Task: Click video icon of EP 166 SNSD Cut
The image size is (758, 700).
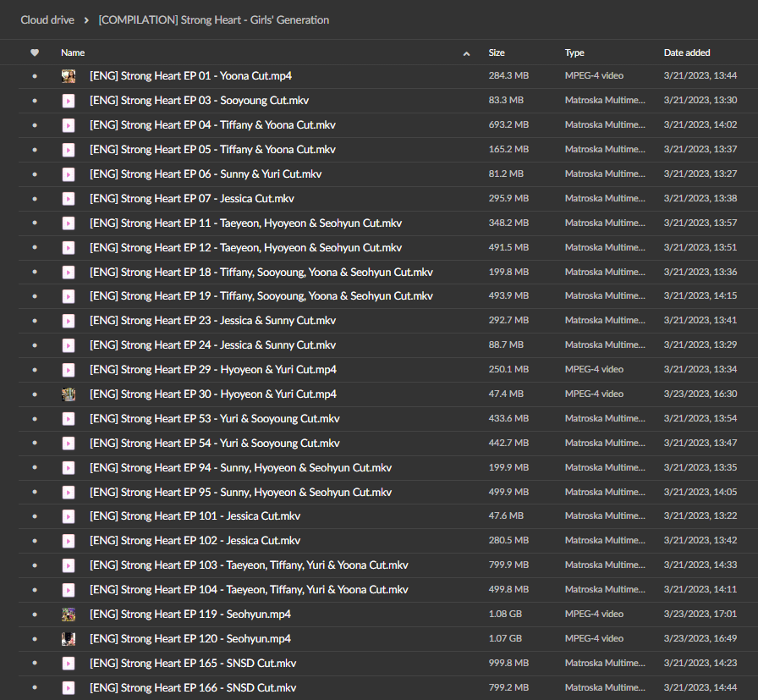Action: coord(69,688)
